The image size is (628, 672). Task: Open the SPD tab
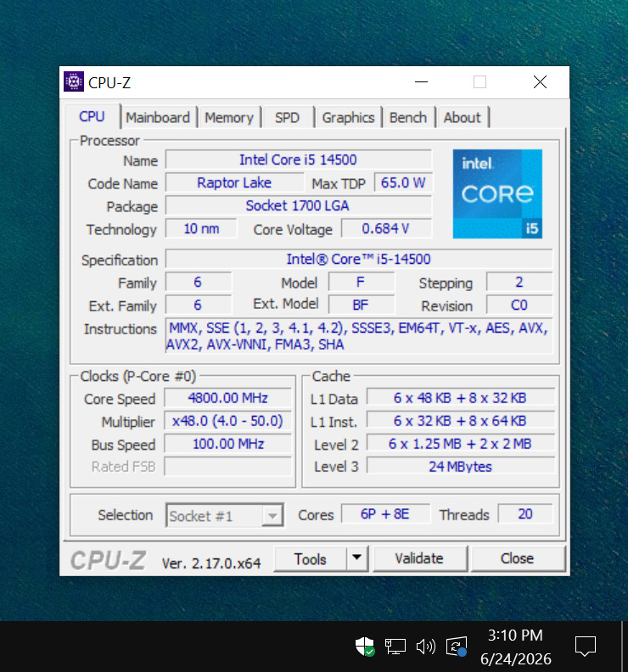click(x=287, y=117)
